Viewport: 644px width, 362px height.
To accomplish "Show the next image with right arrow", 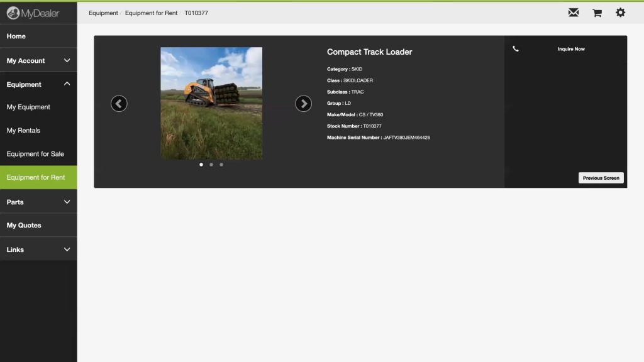I will tap(303, 104).
